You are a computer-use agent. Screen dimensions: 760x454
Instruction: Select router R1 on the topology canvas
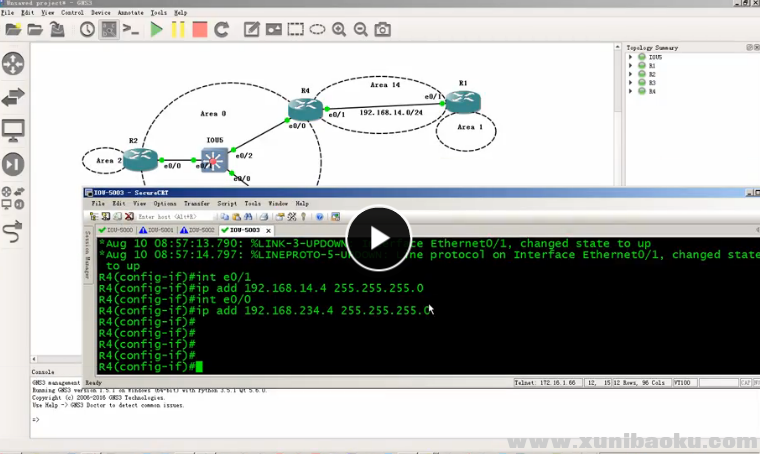[462, 101]
